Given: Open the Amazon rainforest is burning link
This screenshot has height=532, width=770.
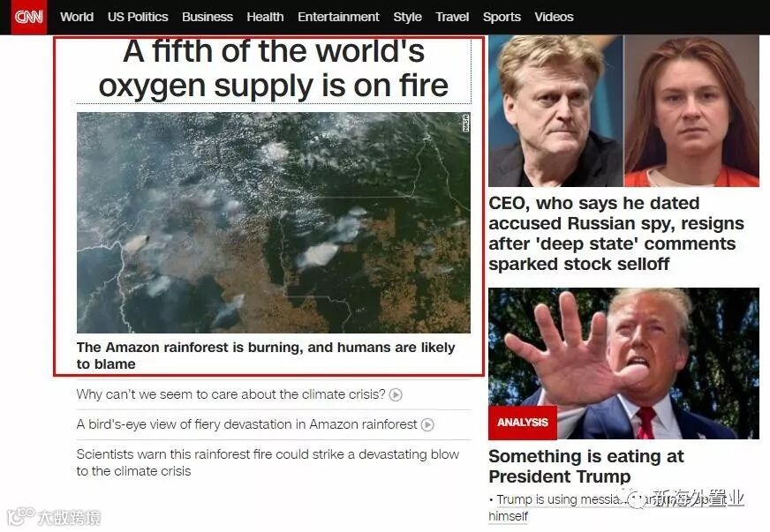Looking at the screenshot, I should (266, 356).
